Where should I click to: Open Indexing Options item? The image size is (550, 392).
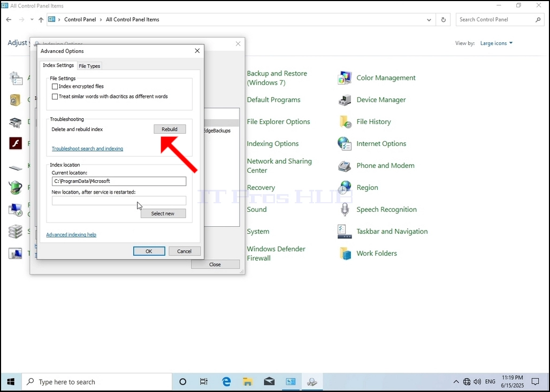point(272,144)
